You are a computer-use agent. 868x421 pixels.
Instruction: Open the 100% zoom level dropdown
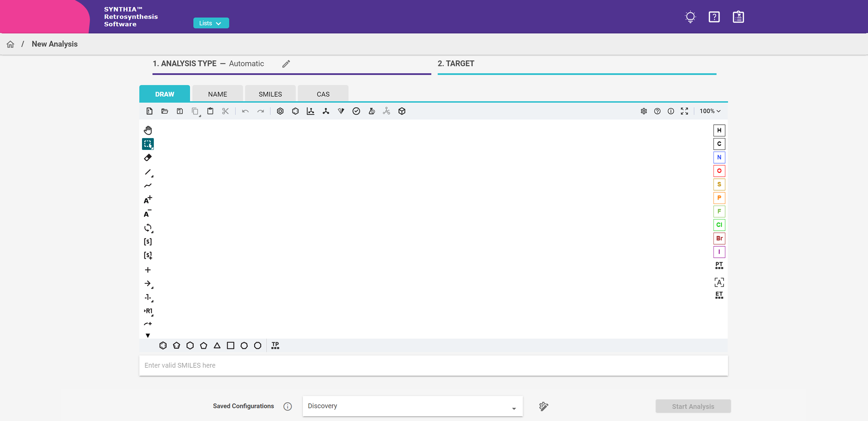(710, 111)
